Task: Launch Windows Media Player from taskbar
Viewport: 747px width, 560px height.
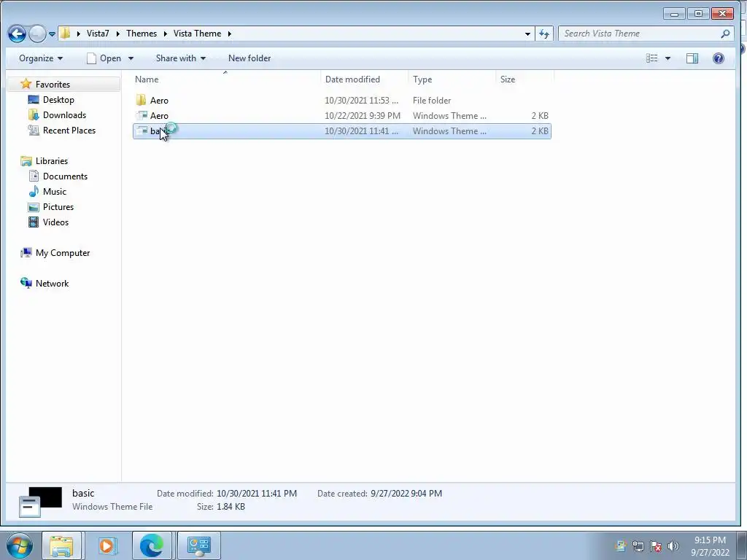Action: pyautogui.click(x=107, y=545)
